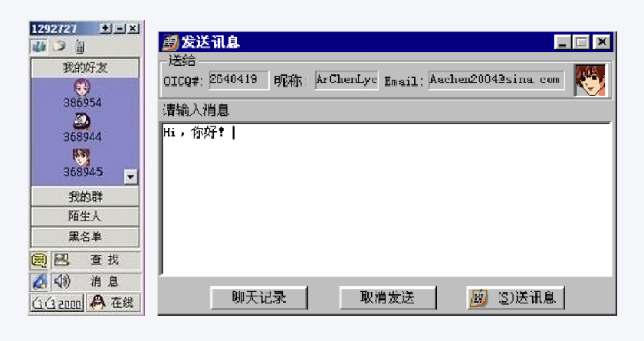
Task: Click the penguin online status icon
Action: pos(97,303)
